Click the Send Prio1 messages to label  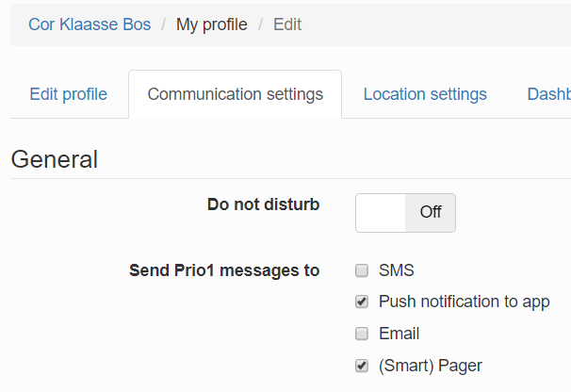click(x=224, y=271)
